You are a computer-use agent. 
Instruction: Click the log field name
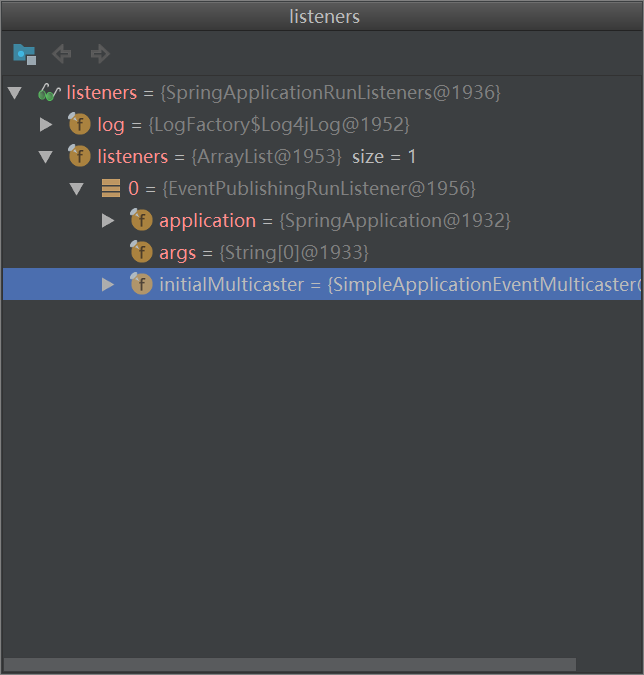[111, 125]
